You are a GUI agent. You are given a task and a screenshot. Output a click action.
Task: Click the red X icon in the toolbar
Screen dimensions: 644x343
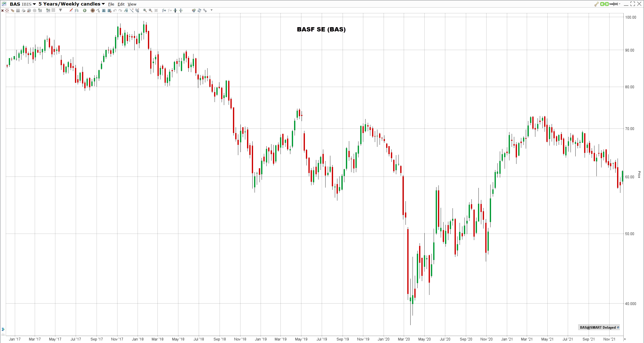(3, 10)
